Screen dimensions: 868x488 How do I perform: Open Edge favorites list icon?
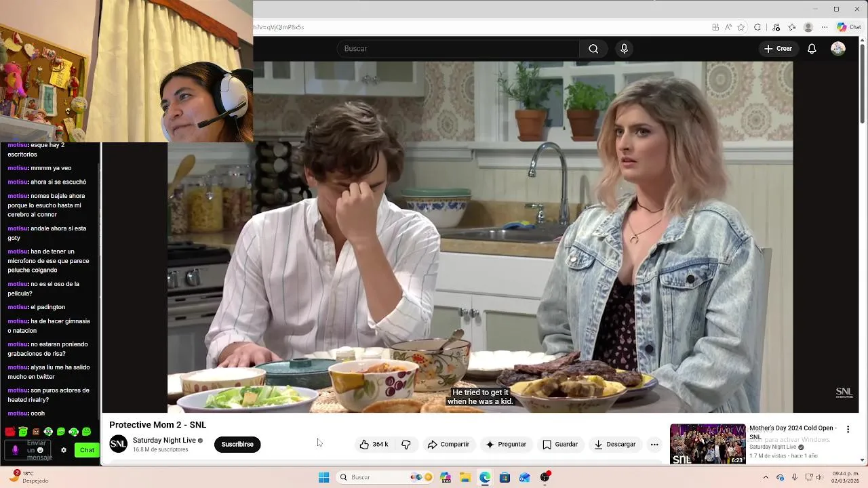pyautogui.click(x=792, y=27)
